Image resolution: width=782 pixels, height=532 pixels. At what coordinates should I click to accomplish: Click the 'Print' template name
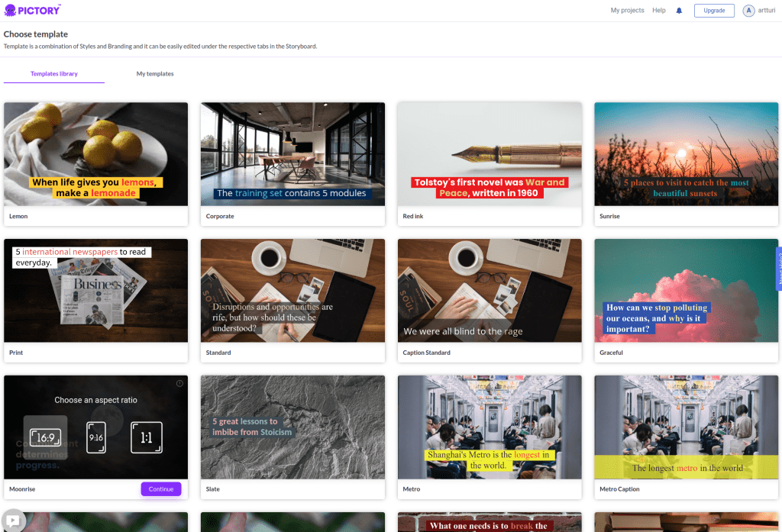pos(16,353)
